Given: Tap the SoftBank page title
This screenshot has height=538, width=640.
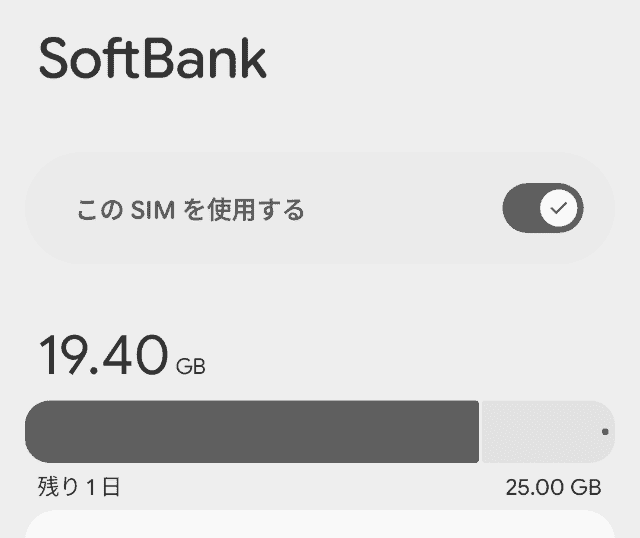Looking at the screenshot, I should coord(153,59).
